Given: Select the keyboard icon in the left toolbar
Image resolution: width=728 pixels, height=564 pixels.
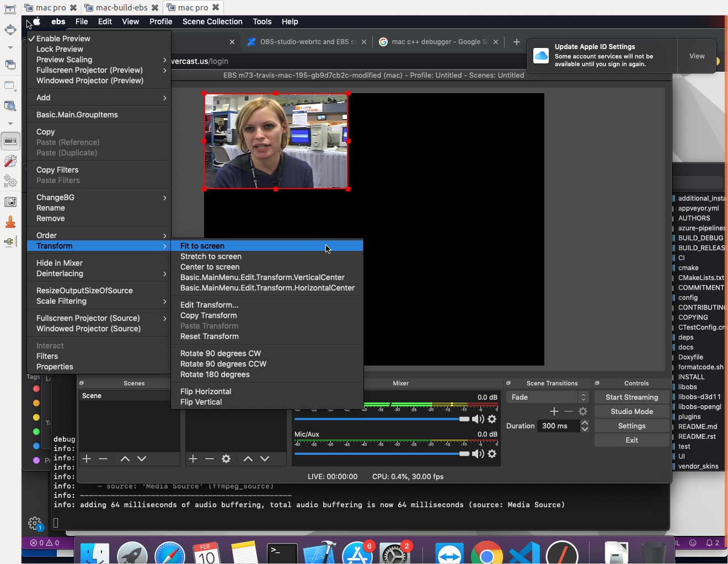Looking at the screenshot, I should point(11,141).
